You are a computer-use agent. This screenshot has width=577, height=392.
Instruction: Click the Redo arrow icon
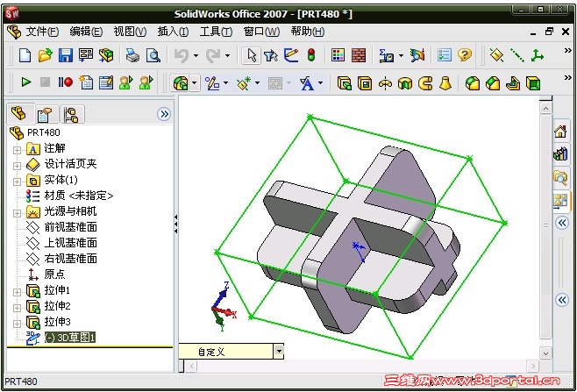pyautogui.click(x=213, y=55)
